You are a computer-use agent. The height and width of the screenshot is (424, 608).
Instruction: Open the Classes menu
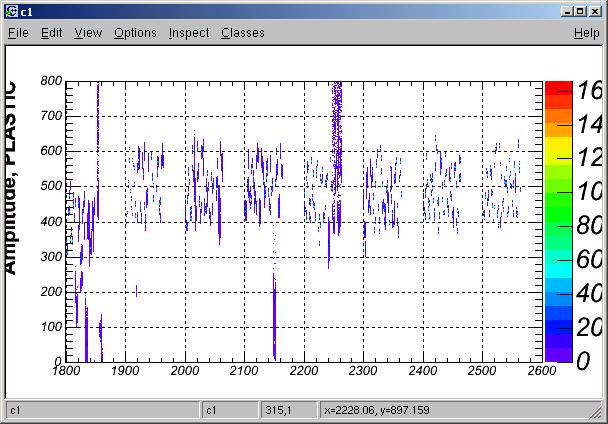click(243, 33)
